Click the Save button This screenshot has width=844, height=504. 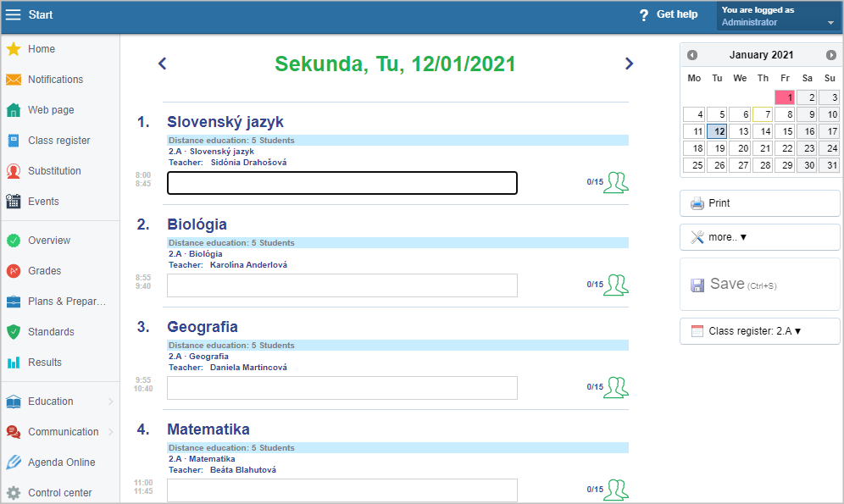pyautogui.click(x=759, y=285)
